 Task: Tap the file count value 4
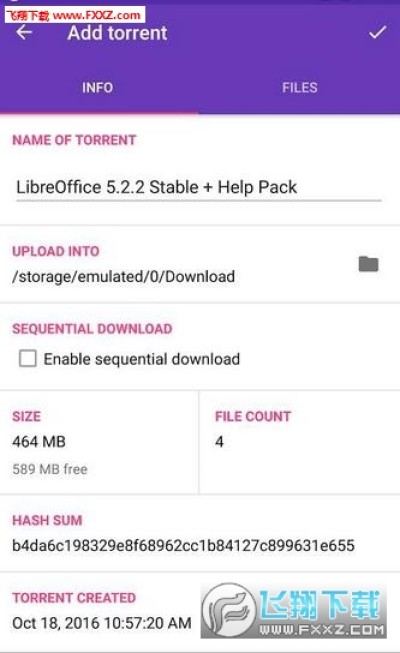[x=220, y=441]
